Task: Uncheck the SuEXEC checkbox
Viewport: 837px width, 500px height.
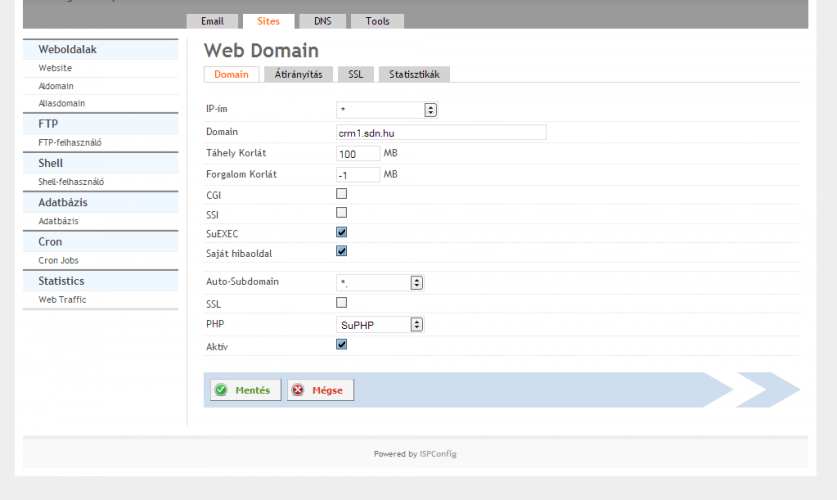Action: [x=341, y=232]
